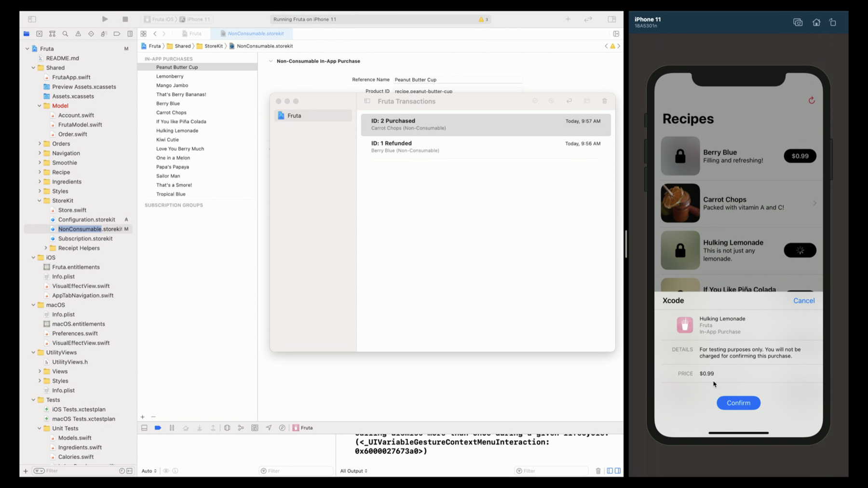Click the yellow warning badge in activity bar
868x488 pixels.
pos(483,19)
